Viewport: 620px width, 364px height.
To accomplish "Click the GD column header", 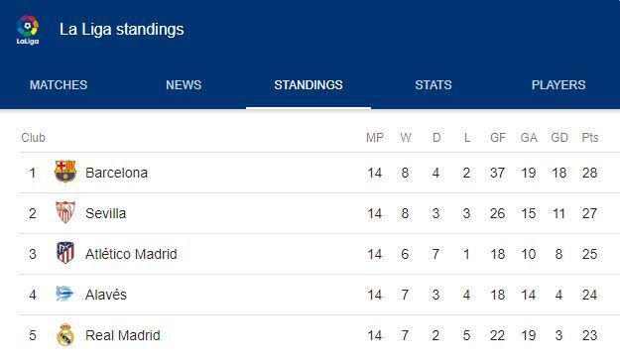I will pyautogui.click(x=559, y=138).
